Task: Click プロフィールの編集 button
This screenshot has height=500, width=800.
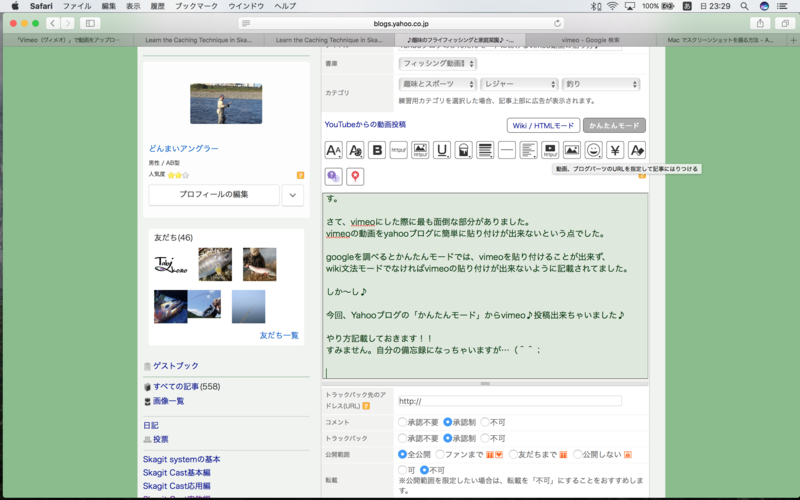Action: coord(214,194)
